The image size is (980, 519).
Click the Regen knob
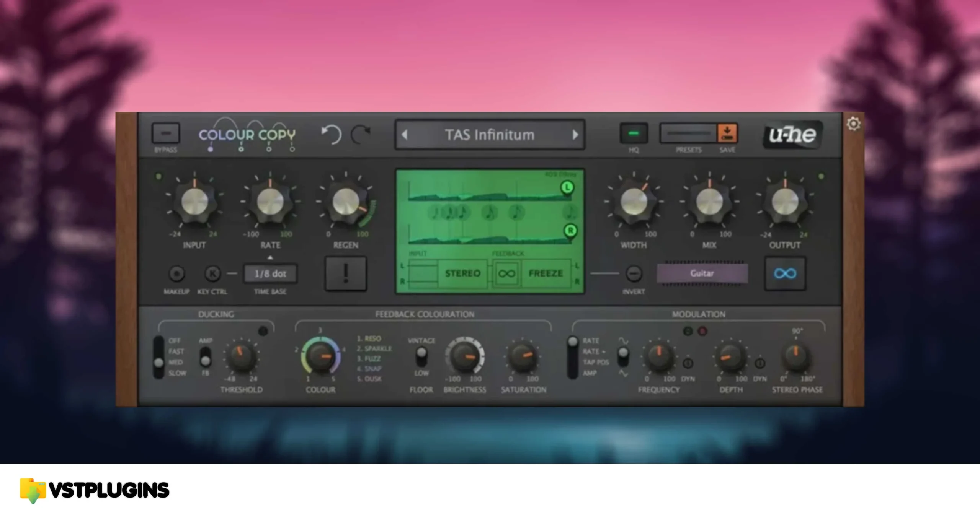point(346,202)
